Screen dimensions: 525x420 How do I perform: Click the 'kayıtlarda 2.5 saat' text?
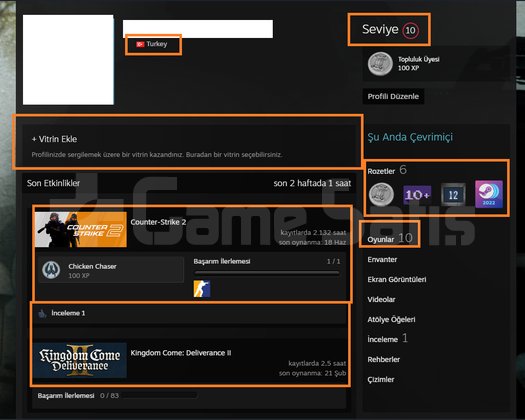317,363
